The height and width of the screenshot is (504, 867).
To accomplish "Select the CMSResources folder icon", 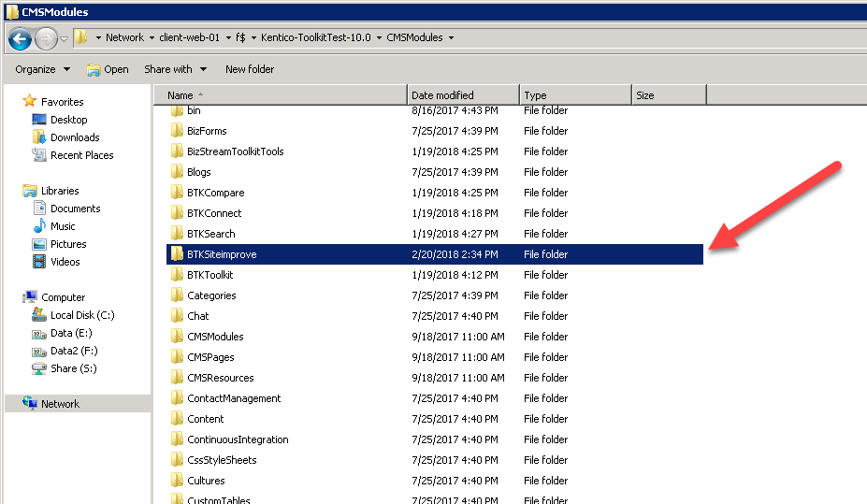I will coord(177,377).
